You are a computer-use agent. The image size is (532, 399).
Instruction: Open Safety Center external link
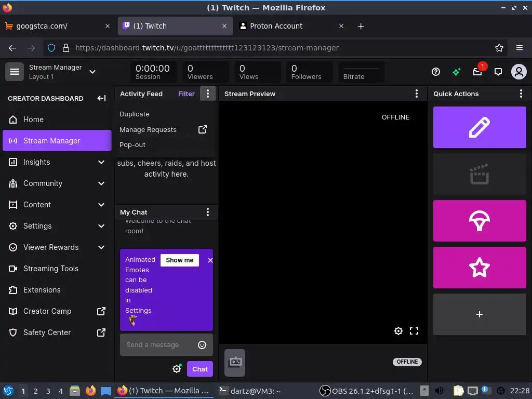pos(57,332)
